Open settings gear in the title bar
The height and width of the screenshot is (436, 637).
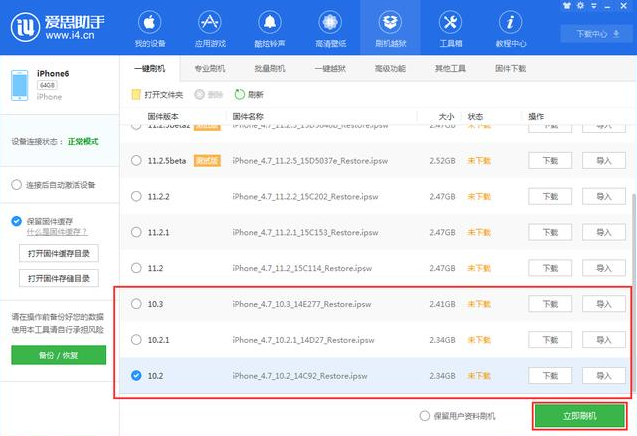click(580, 6)
